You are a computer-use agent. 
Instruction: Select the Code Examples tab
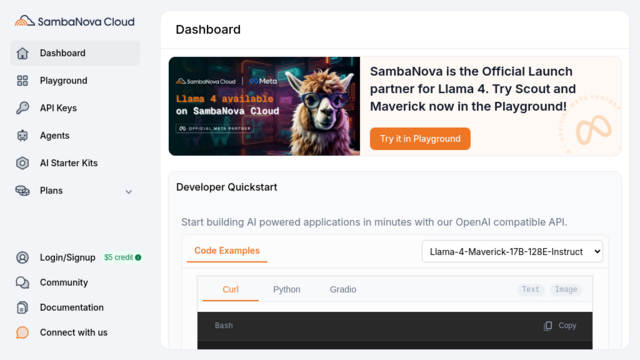(x=227, y=251)
